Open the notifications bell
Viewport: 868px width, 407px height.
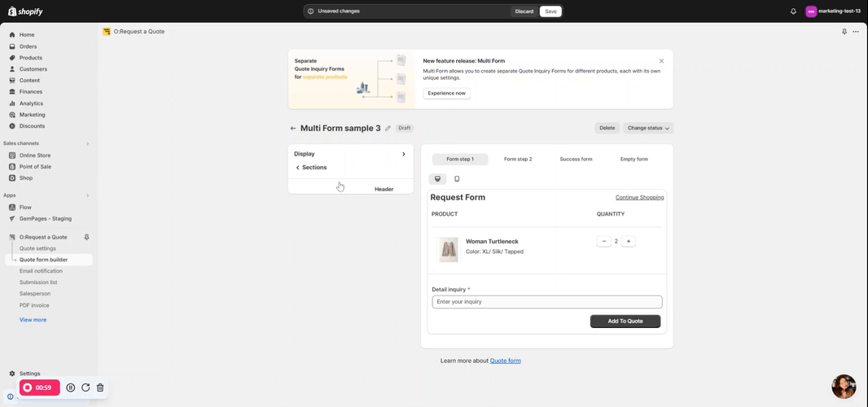[793, 11]
